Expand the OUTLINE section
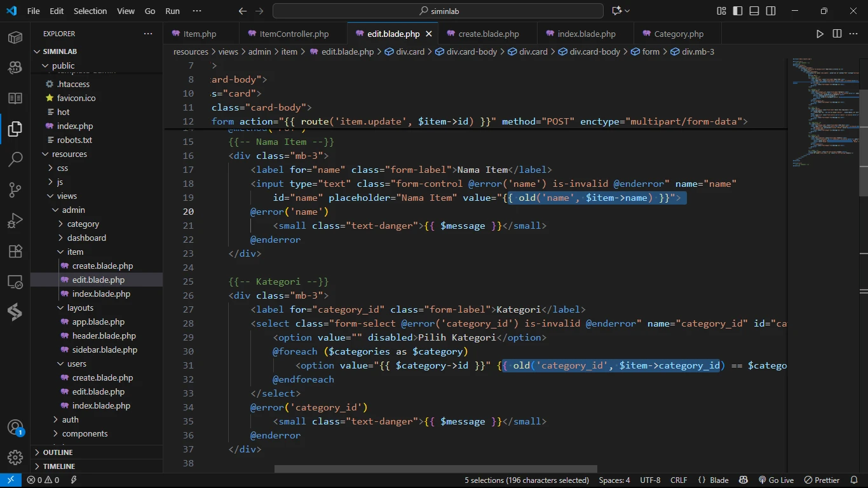 [x=58, y=452]
